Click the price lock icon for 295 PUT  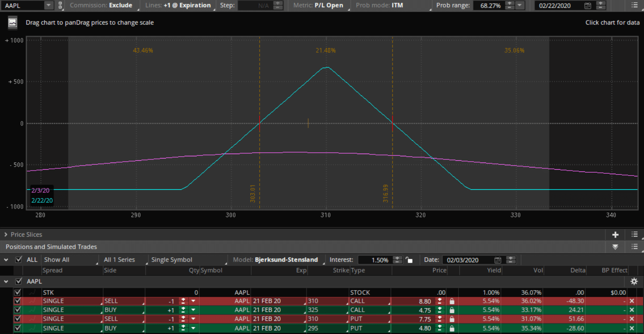[x=452, y=328]
